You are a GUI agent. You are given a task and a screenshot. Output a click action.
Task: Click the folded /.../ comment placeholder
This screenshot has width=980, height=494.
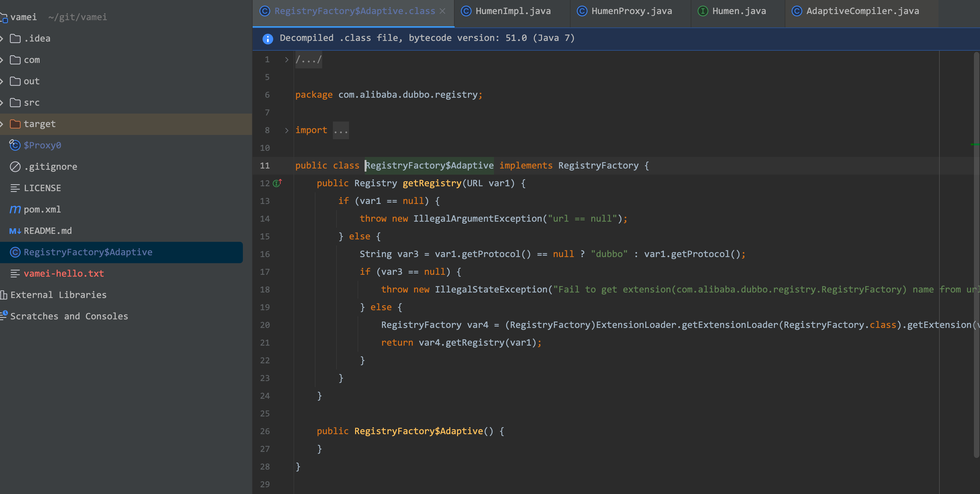click(x=308, y=60)
